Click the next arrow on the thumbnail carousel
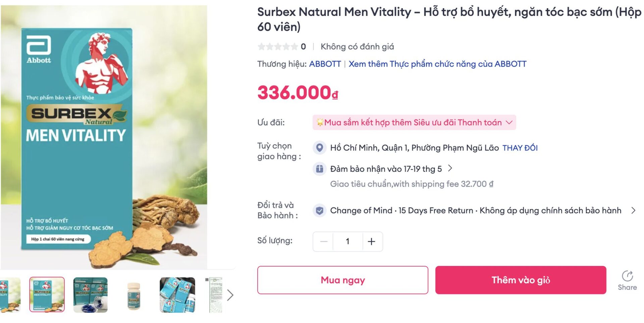Screen dimensions: 644x323 (231, 295)
